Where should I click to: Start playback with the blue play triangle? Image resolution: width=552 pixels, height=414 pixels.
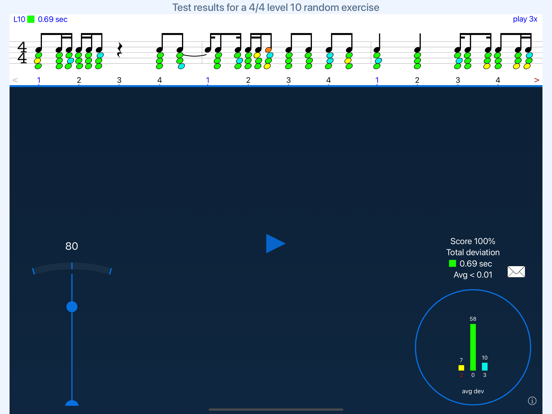click(275, 243)
